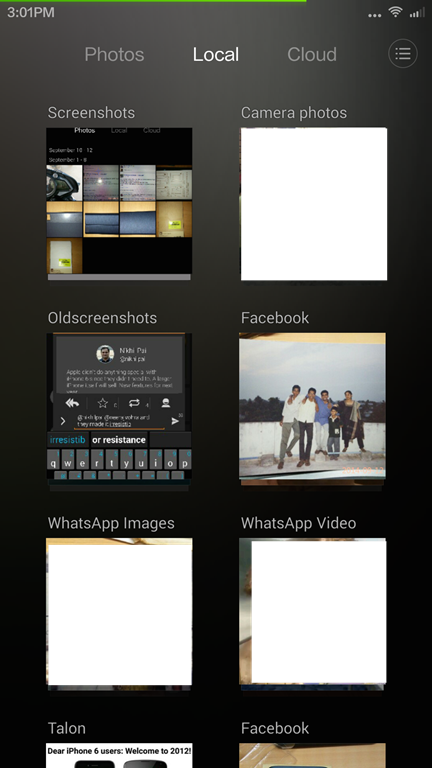Tap the Wi-Fi status icon

[395, 13]
